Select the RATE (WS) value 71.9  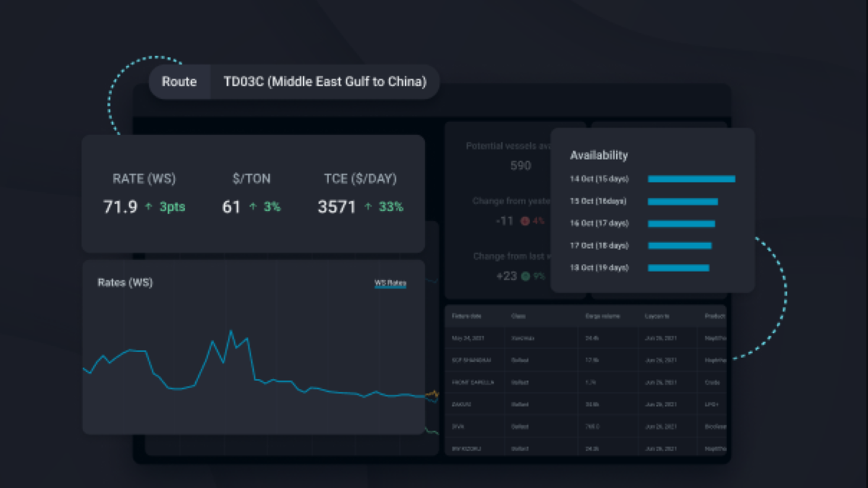tap(120, 207)
